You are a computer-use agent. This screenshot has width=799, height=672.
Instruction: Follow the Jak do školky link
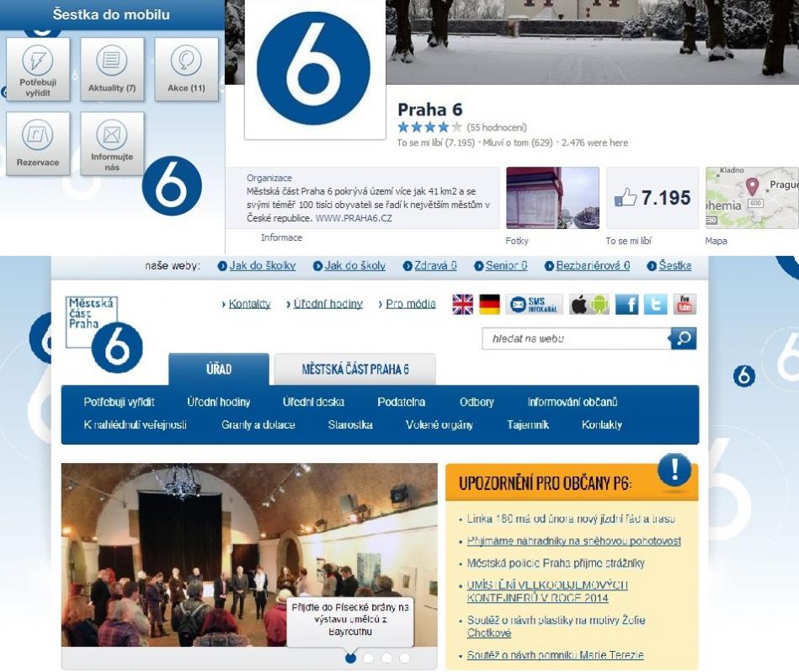(262, 266)
